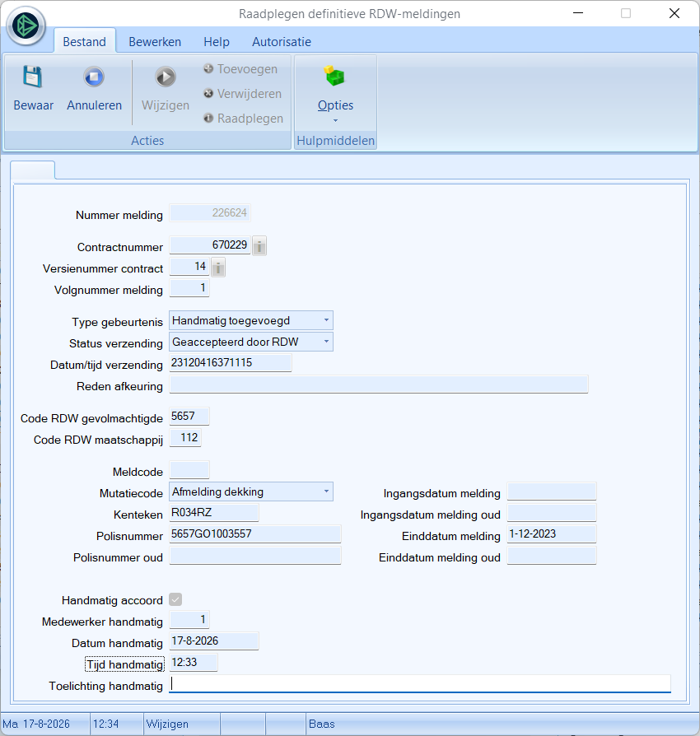Click the Versienummer contract field
The image size is (700, 736).
[x=189, y=267]
